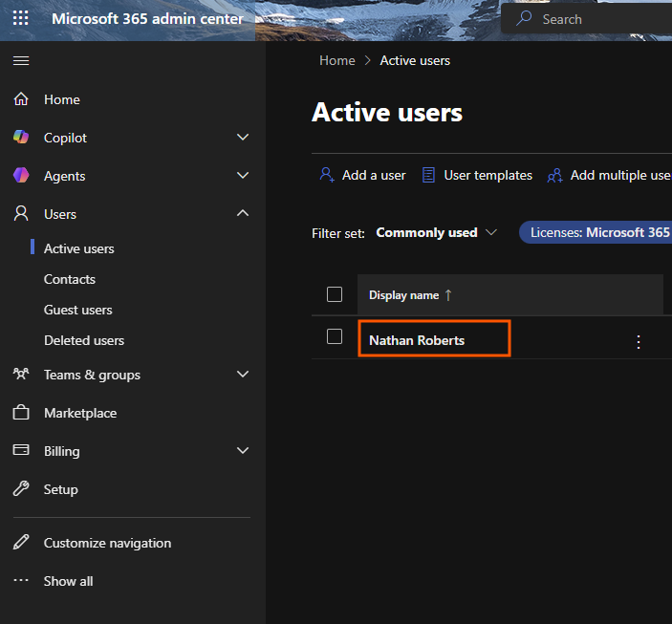672x624 pixels.
Task: Click the Add multiple users icon
Action: 555,175
